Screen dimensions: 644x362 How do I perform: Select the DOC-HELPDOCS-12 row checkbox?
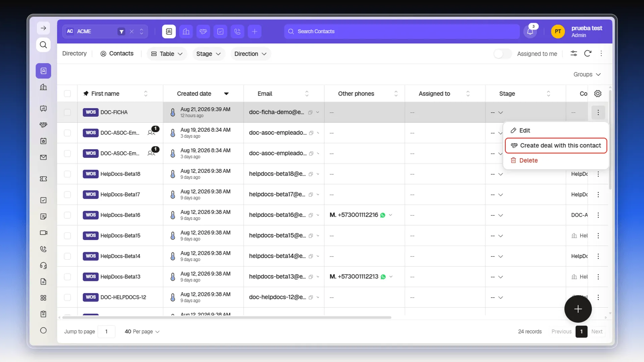coord(67,297)
